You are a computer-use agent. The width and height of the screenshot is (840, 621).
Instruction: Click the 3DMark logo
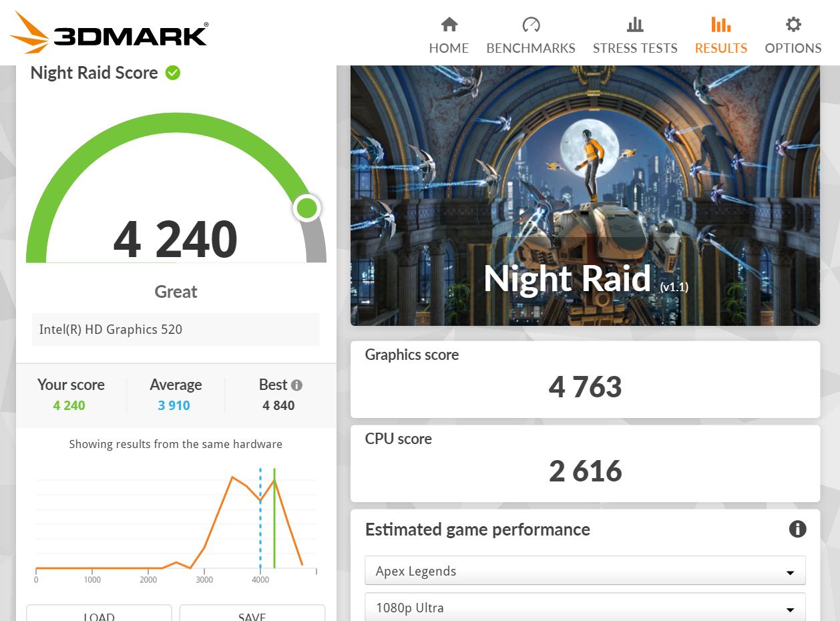point(109,33)
